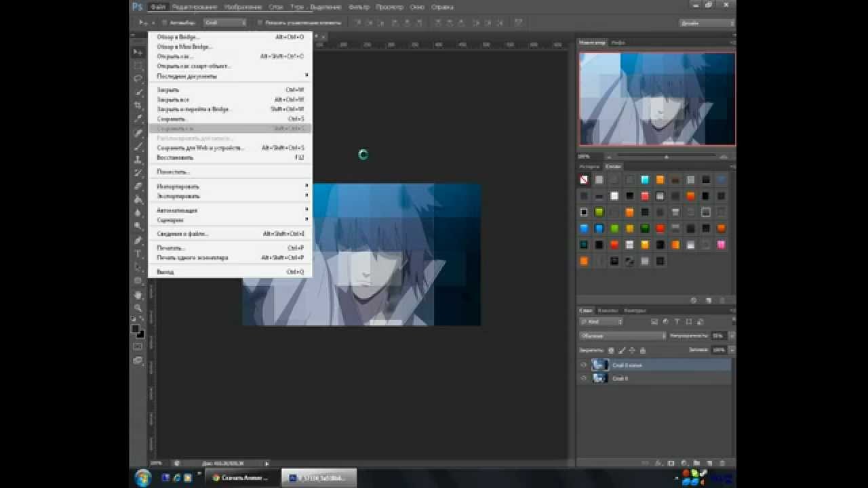The image size is (868, 488).
Task: Choose Сведения о файле menu entry
Action: tap(231, 234)
